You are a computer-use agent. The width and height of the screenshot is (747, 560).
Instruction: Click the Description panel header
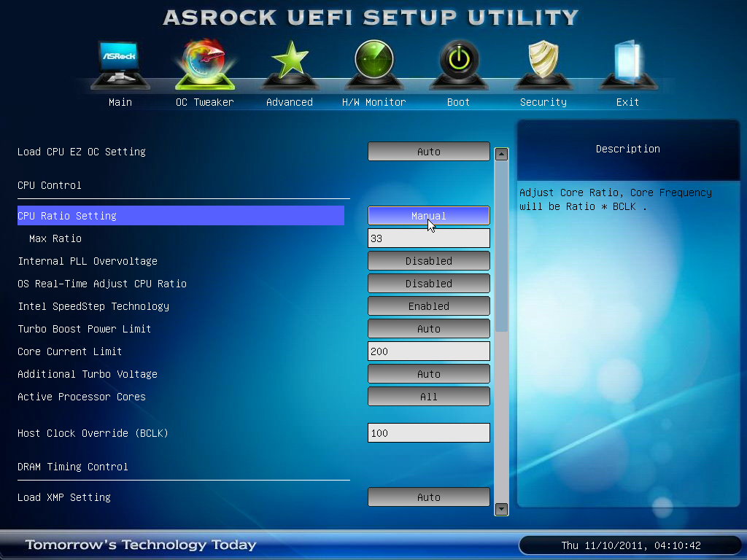tap(628, 149)
